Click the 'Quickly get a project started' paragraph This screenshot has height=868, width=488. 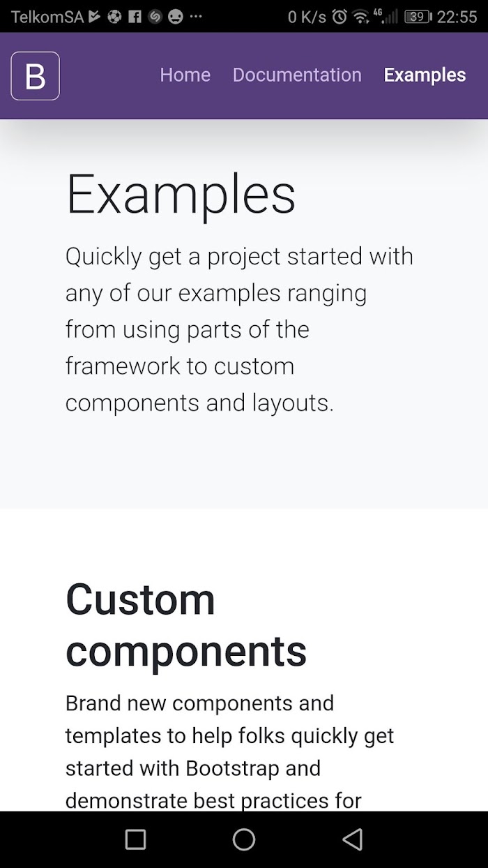[x=239, y=329]
